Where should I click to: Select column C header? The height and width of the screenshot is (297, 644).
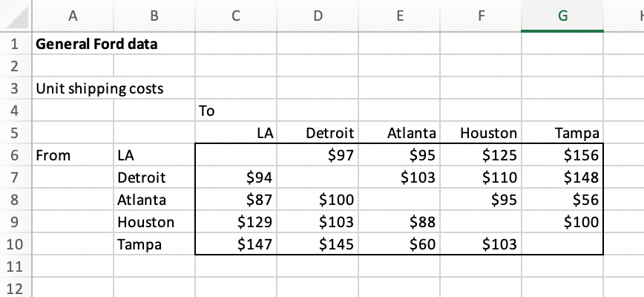click(236, 16)
